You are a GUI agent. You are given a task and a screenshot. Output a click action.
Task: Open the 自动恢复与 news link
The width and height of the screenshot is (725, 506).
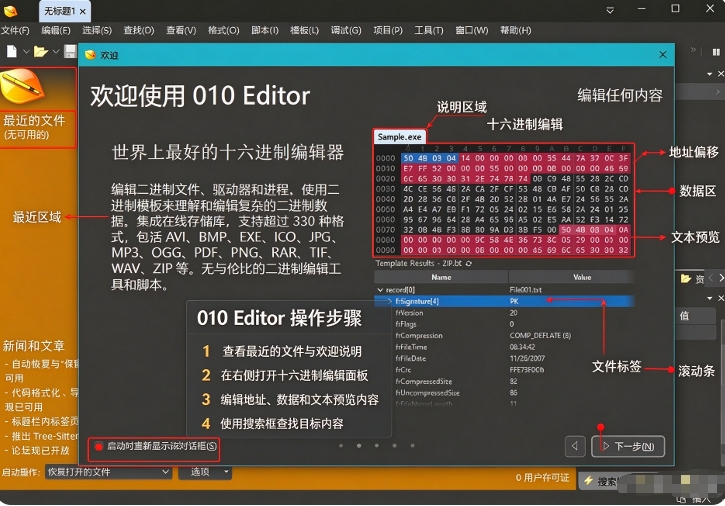(x=41, y=371)
